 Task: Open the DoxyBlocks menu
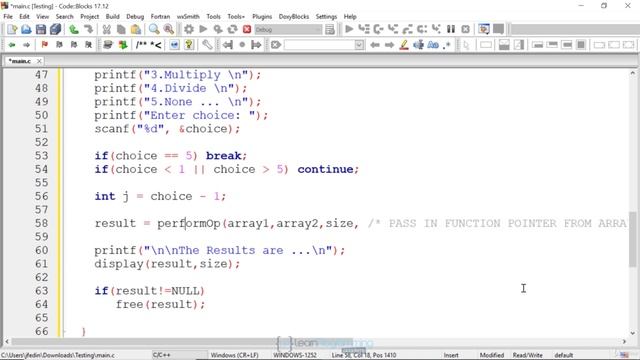[294, 16]
